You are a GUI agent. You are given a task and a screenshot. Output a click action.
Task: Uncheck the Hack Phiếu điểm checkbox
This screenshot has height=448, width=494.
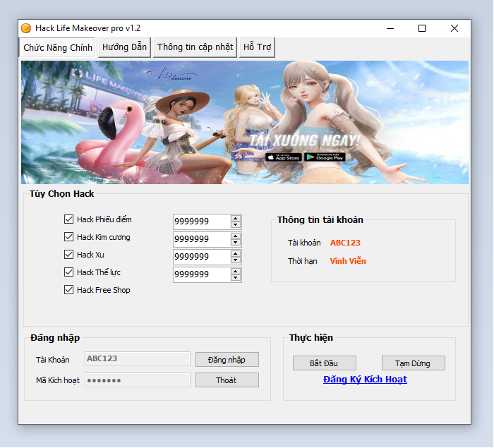[68, 219]
